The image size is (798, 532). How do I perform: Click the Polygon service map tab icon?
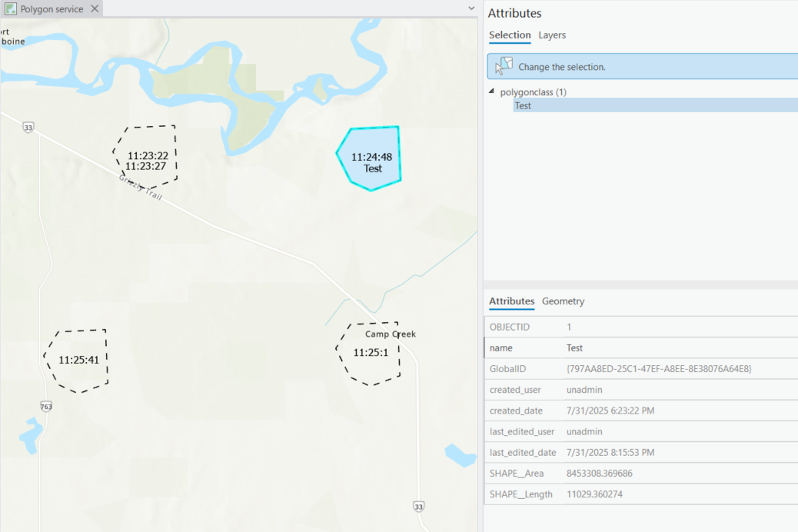11,8
